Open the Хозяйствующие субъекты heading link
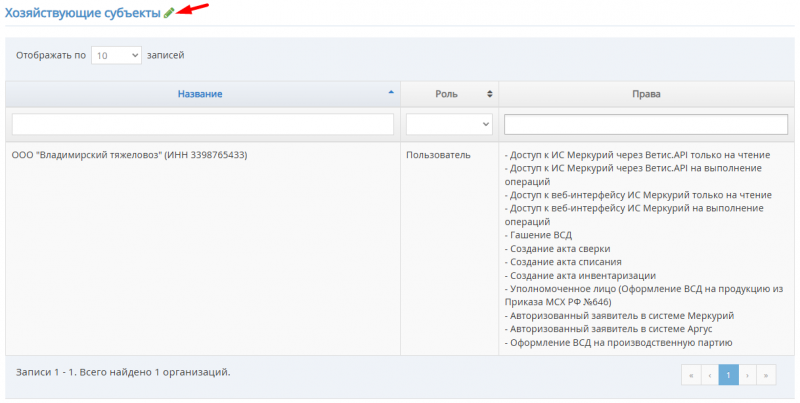800x403 pixels. (82, 12)
